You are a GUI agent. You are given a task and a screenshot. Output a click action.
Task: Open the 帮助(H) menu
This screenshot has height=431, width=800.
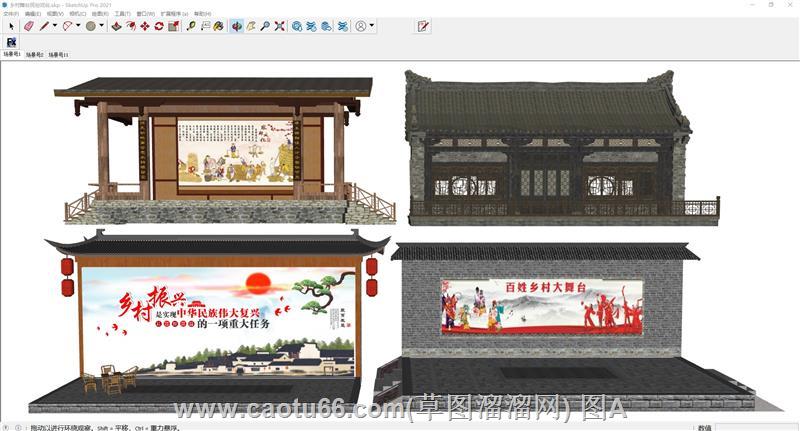click(x=202, y=14)
